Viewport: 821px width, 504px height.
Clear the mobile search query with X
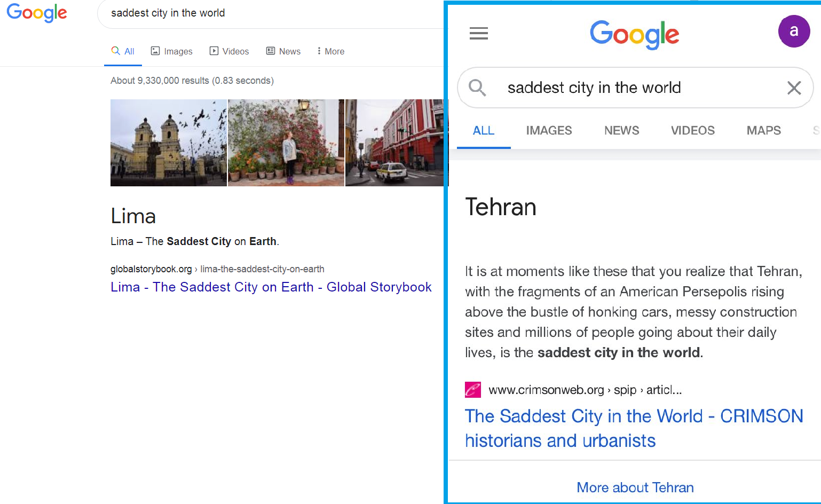[794, 88]
